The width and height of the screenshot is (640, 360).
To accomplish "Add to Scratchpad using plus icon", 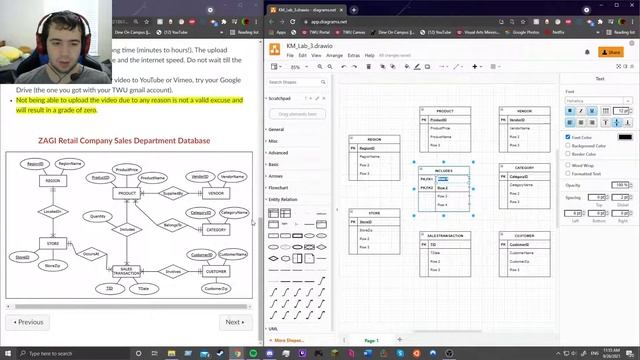I will tap(311, 98).
